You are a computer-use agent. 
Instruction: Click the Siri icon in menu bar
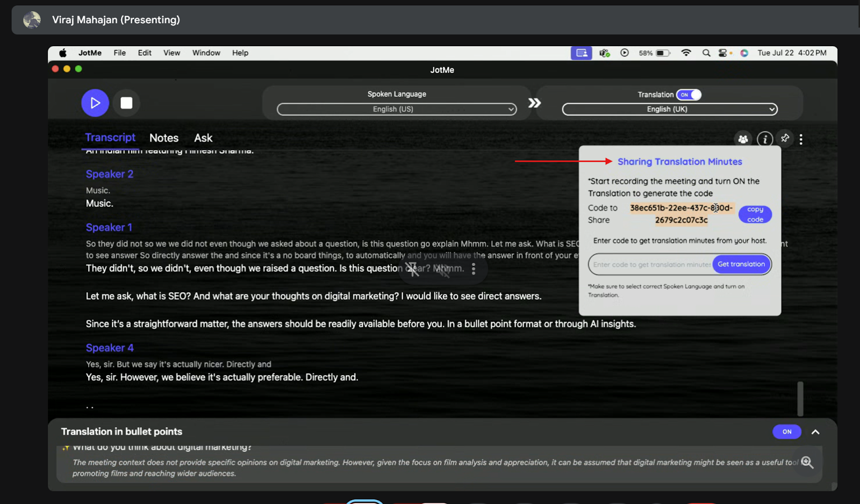744,53
